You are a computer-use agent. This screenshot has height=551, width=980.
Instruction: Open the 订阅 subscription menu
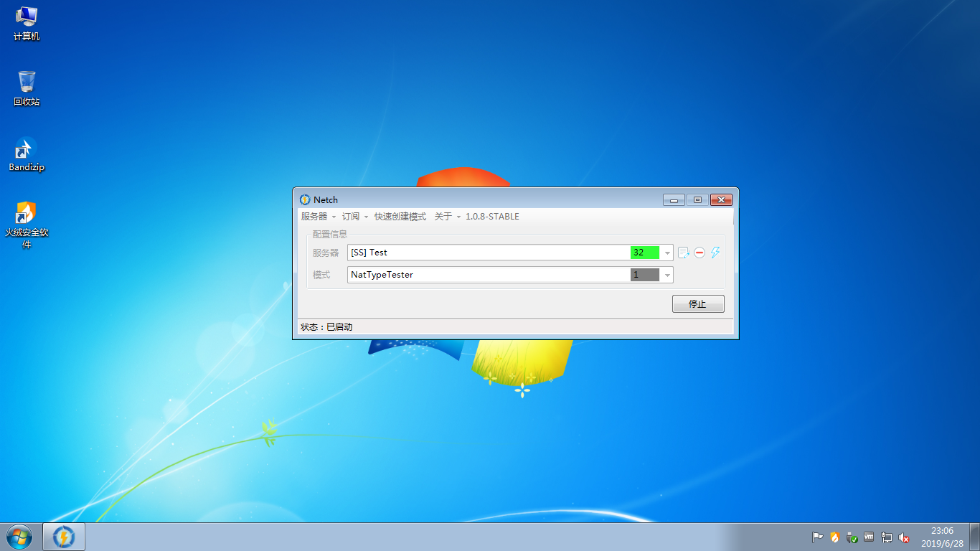[355, 216]
